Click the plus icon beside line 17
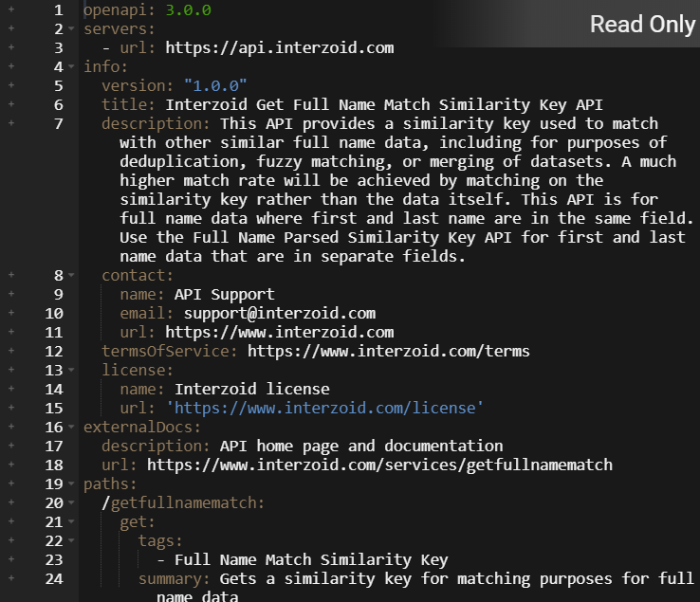This screenshot has width=700, height=602. [11, 446]
